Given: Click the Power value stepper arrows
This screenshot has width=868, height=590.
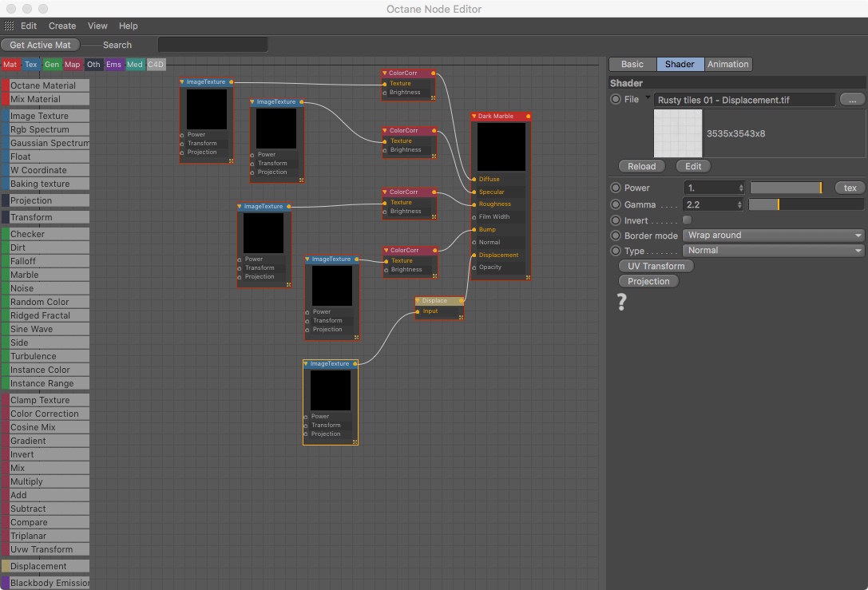Looking at the screenshot, I should tap(741, 188).
